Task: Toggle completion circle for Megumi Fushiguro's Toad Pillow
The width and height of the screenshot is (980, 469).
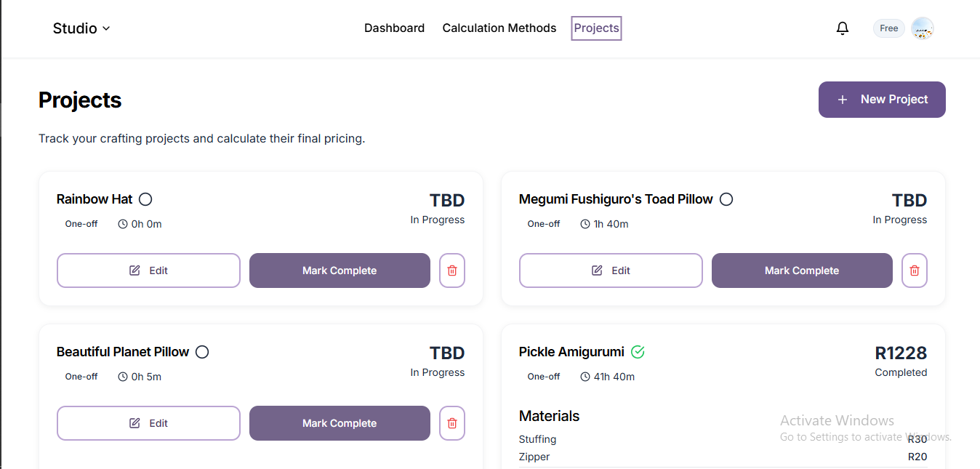Action: (x=726, y=199)
